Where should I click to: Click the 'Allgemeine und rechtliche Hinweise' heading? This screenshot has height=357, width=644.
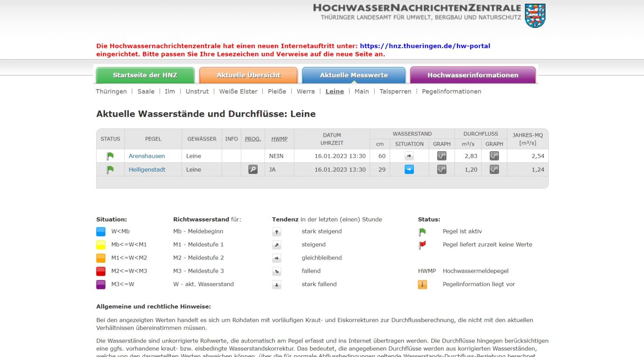154,307
